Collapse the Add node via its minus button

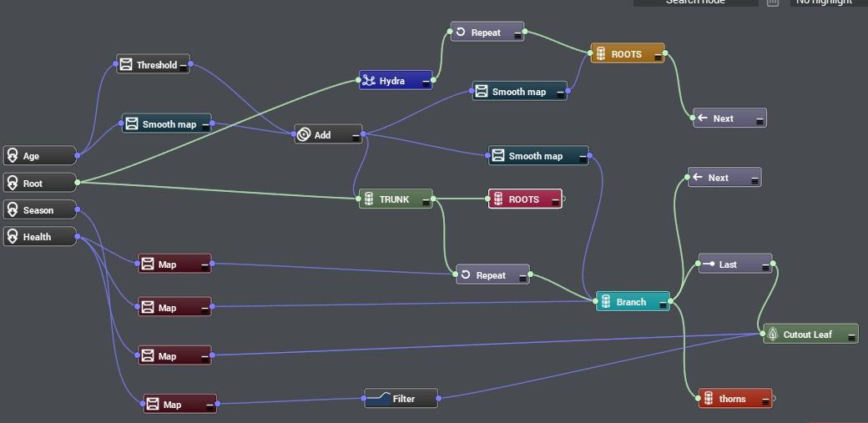pos(356,138)
